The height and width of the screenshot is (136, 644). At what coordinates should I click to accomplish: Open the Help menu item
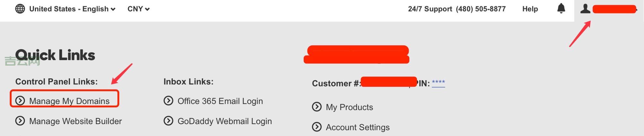[x=530, y=9]
